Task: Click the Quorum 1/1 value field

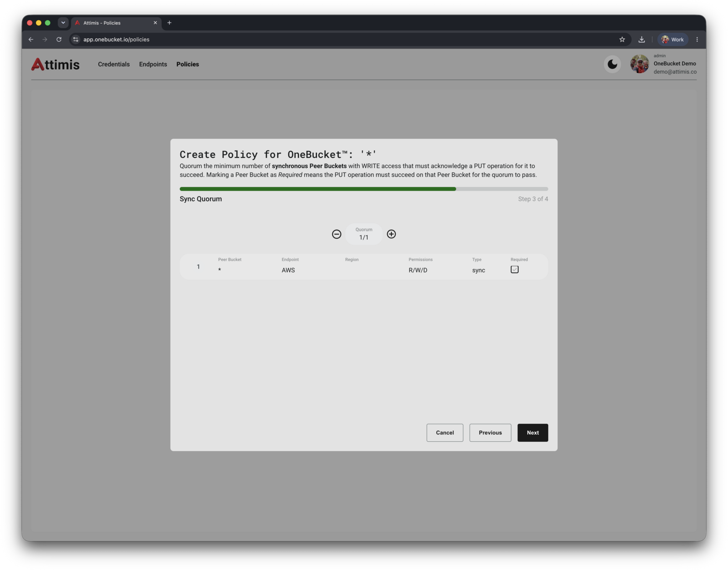Action: [364, 234]
